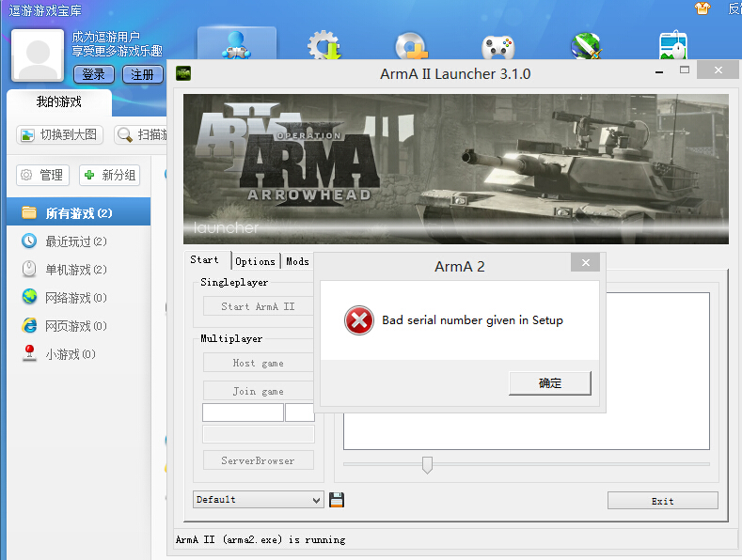Viewport: 742px width, 560px height.
Task: Click the 切换到大图 view button
Action: pyautogui.click(x=59, y=134)
